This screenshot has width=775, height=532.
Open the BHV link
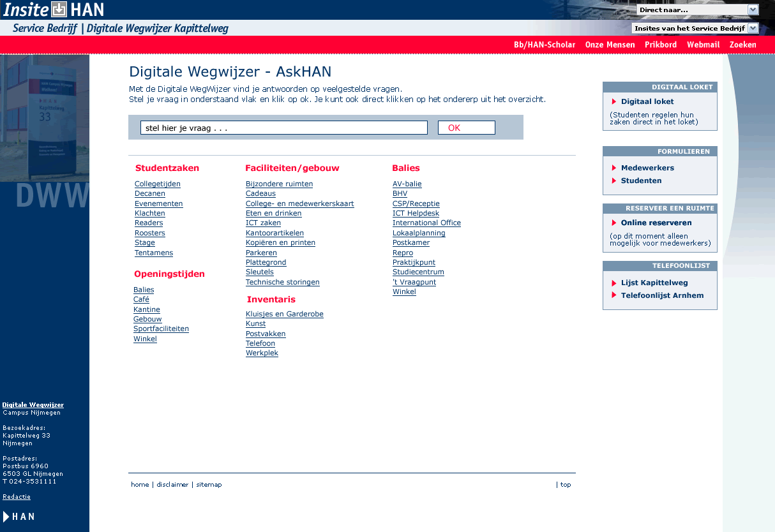coord(400,194)
